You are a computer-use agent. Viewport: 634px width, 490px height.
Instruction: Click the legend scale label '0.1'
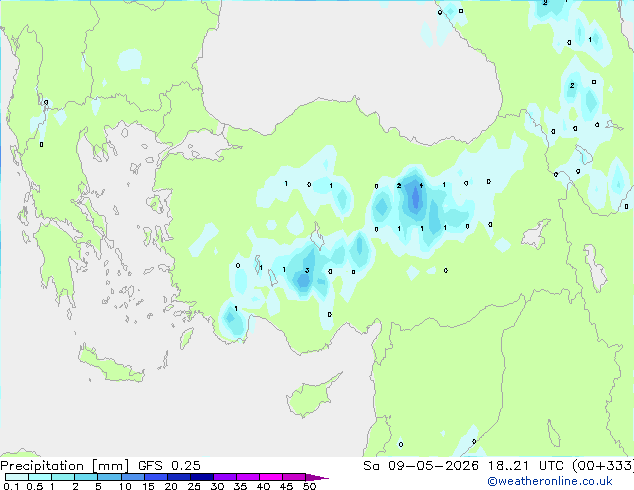(11, 486)
